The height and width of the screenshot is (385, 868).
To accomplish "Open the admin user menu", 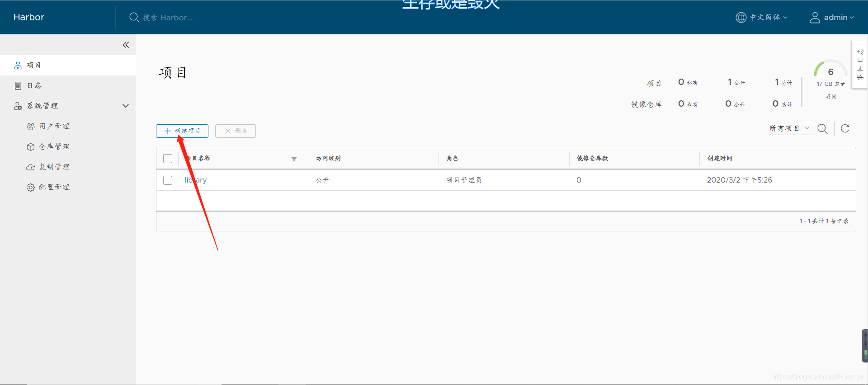I will tap(839, 17).
